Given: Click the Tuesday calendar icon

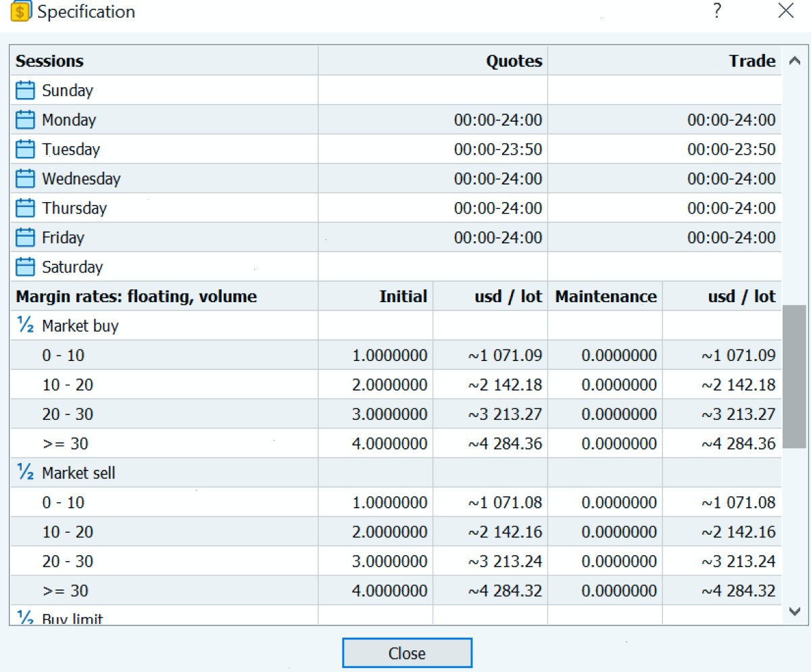Looking at the screenshot, I should click(25, 149).
